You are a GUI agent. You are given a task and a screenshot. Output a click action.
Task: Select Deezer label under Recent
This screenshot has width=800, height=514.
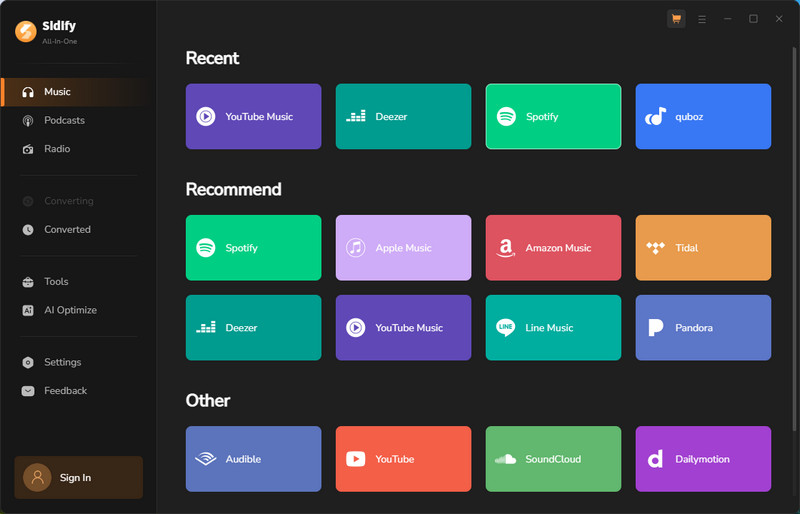click(x=391, y=117)
